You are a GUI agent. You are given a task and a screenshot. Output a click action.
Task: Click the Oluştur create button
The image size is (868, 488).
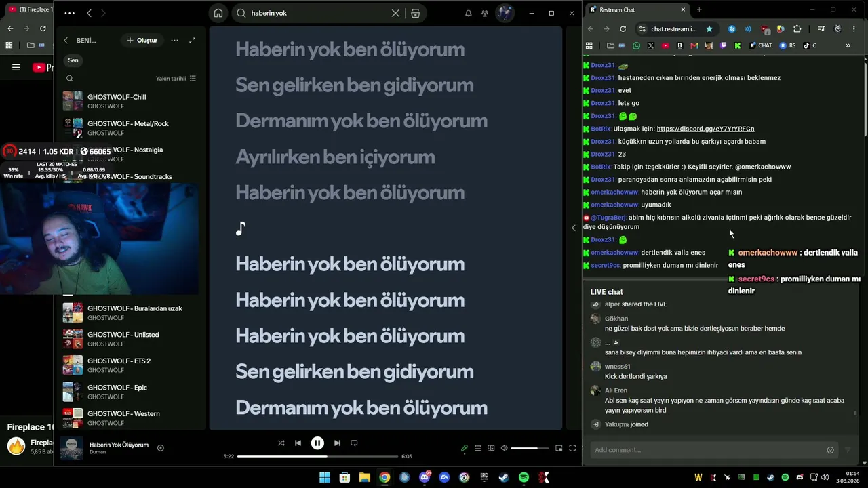[x=142, y=41]
